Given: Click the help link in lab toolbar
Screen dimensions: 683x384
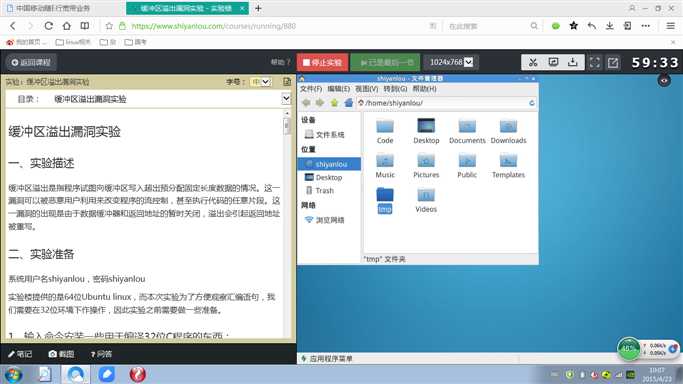Looking at the screenshot, I should (281, 62).
